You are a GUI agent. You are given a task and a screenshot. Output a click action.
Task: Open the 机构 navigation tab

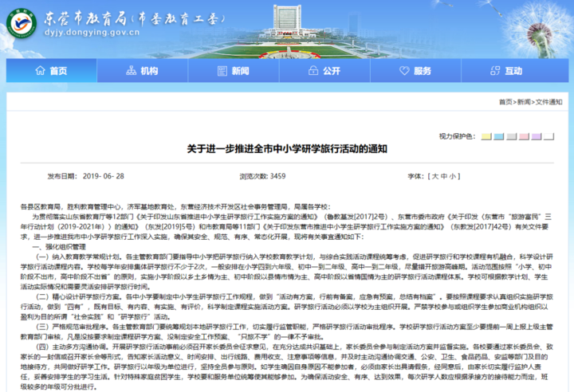(143, 70)
